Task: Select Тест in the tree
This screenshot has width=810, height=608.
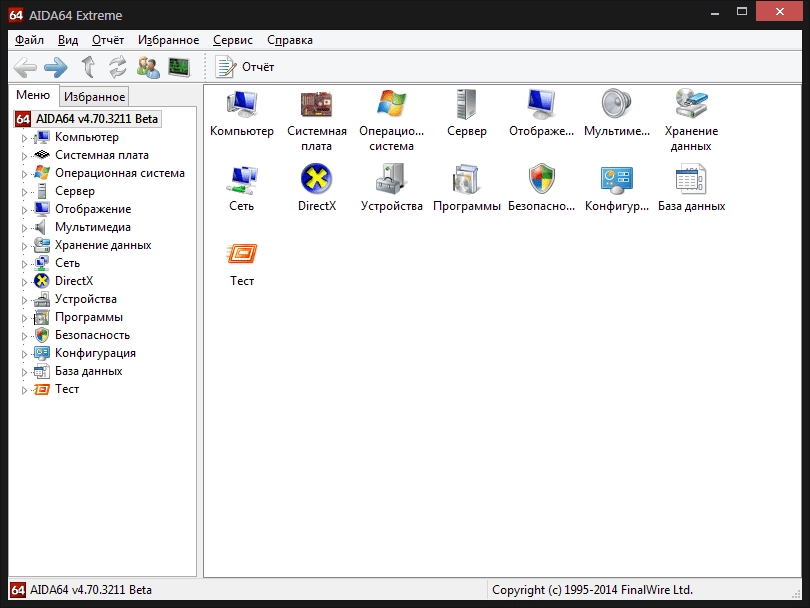Action: (x=67, y=389)
